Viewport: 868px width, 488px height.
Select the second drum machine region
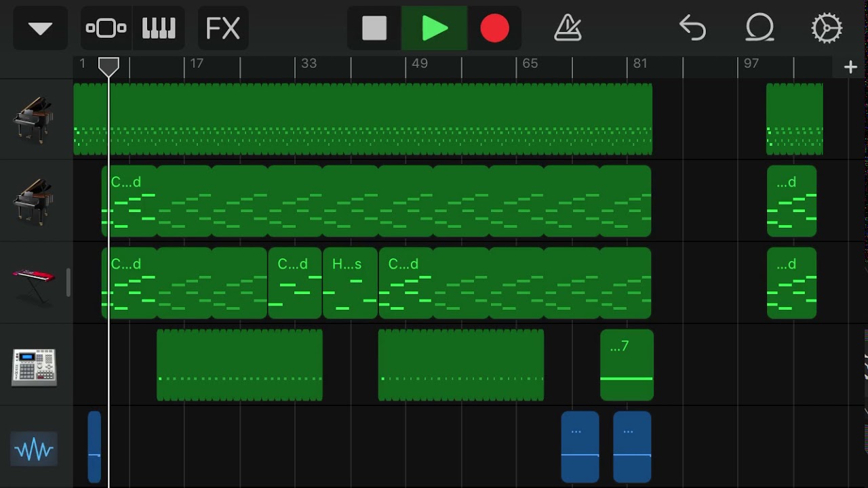tap(461, 365)
